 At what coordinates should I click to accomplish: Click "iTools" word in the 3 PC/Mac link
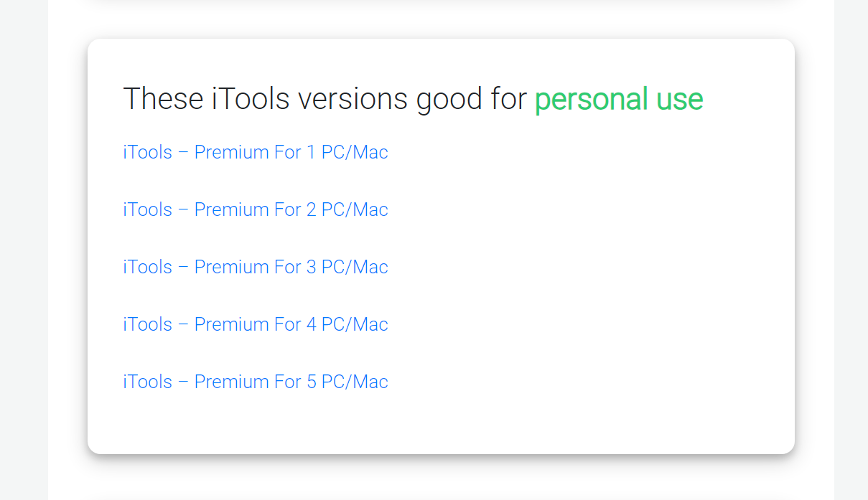click(x=148, y=267)
